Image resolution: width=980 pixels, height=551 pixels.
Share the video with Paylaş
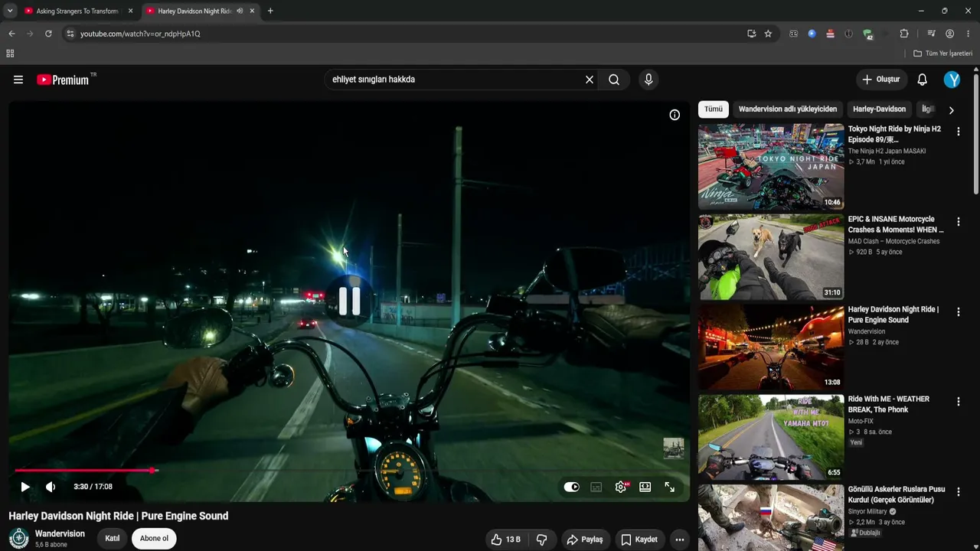coord(585,540)
